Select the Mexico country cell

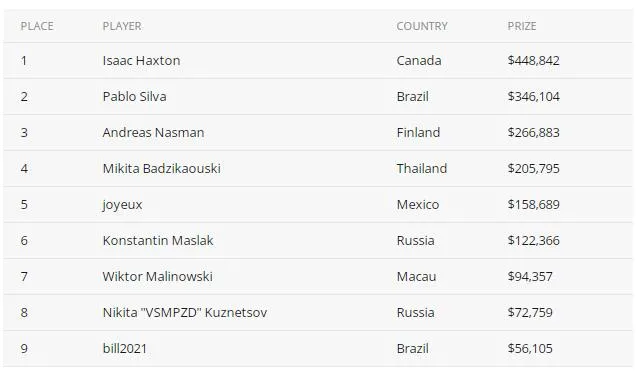[x=418, y=204]
